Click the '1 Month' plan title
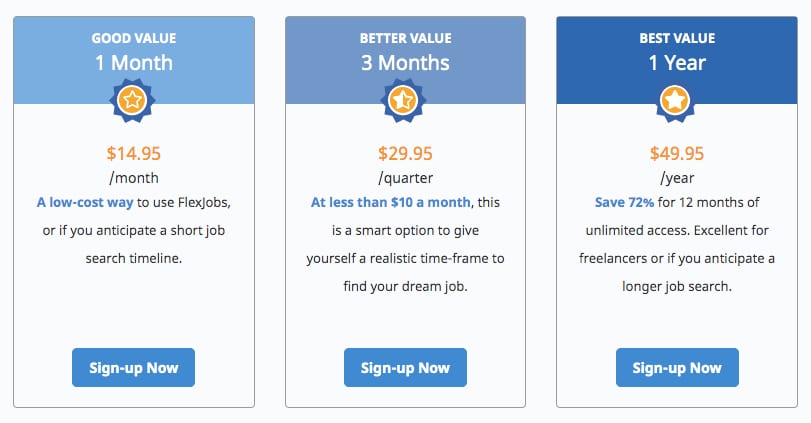This screenshot has height=423, width=811. (134, 63)
